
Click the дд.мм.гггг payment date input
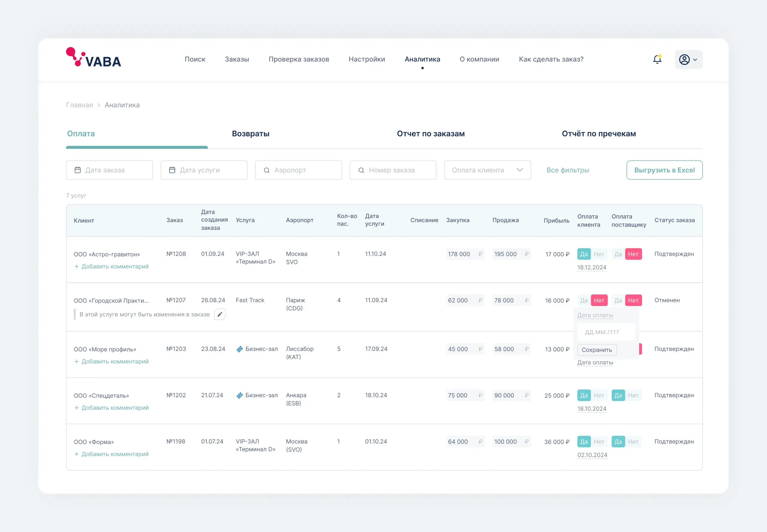point(606,332)
